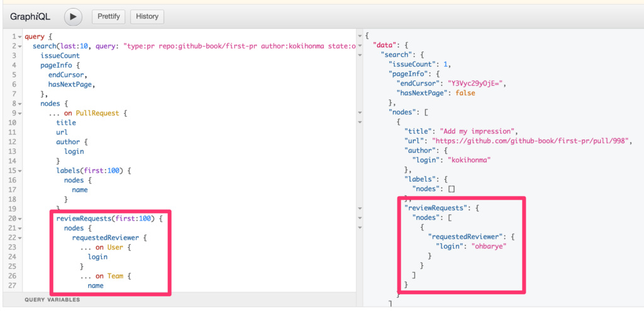The image size is (644, 311).
Task: Click the name field on line 17
Action: [80, 190]
